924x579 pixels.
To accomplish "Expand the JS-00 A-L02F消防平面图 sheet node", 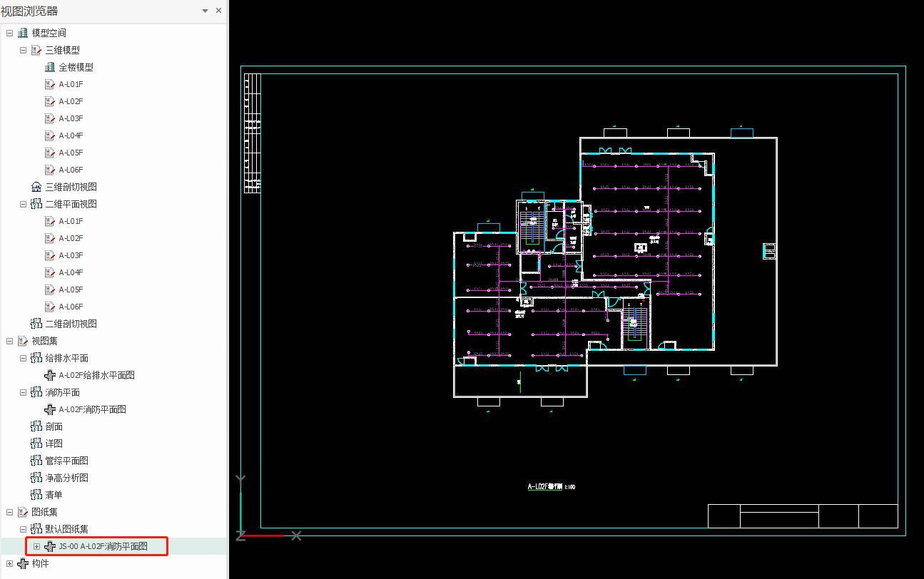I will 36,546.
